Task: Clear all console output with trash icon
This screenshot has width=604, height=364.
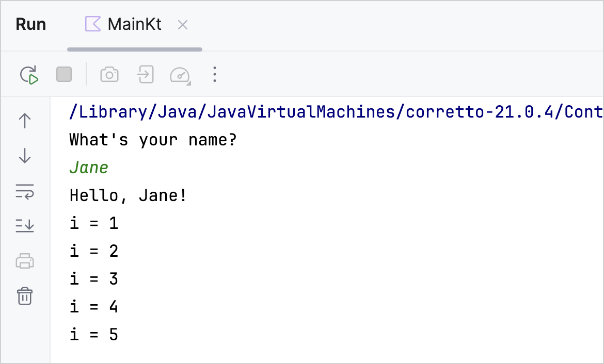Action: tap(25, 296)
